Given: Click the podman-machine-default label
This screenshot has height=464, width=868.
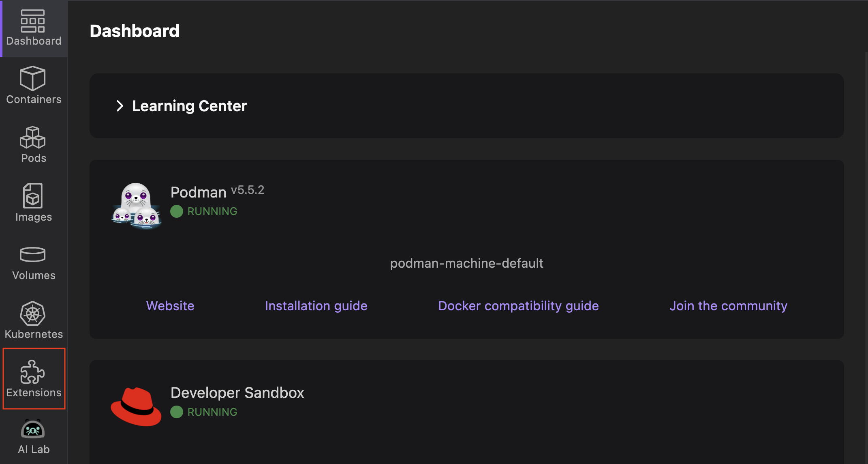Looking at the screenshot, I should (x=466, y=263).
